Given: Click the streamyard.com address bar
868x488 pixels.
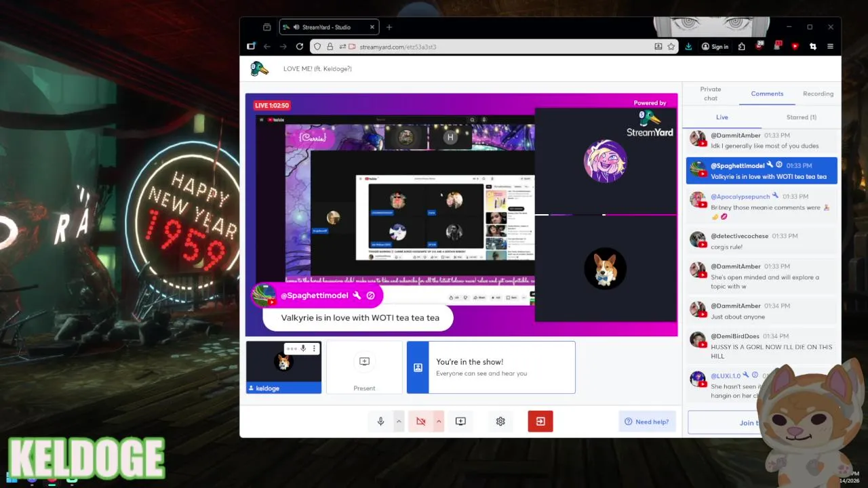Looking at the screenshot, I should tap(495, 47).
